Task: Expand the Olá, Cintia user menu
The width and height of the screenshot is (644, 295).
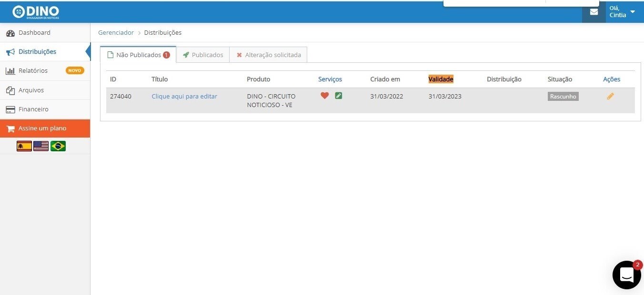Action: [623, 12]
